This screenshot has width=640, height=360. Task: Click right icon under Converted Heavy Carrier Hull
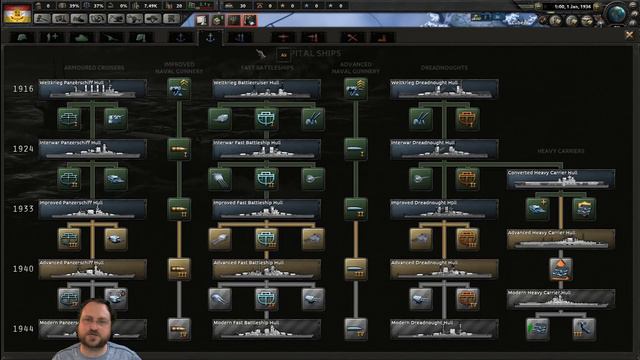click(584, 209)
